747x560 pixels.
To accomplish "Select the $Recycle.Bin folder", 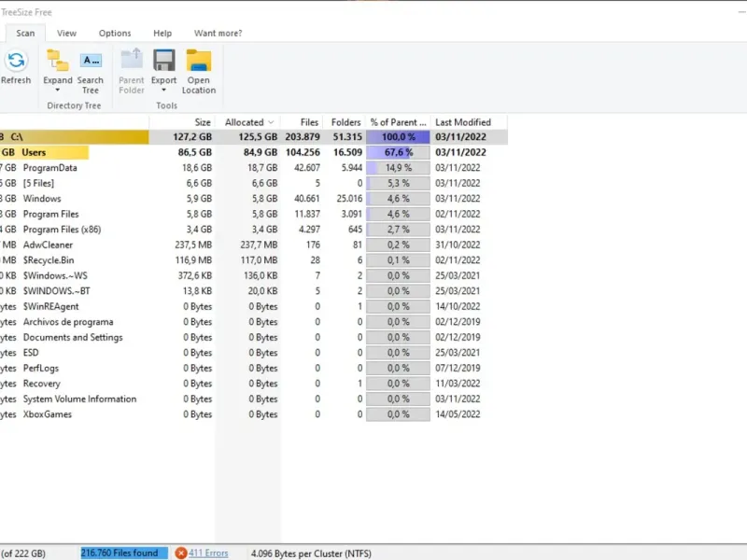I will [x=49, y=260].
